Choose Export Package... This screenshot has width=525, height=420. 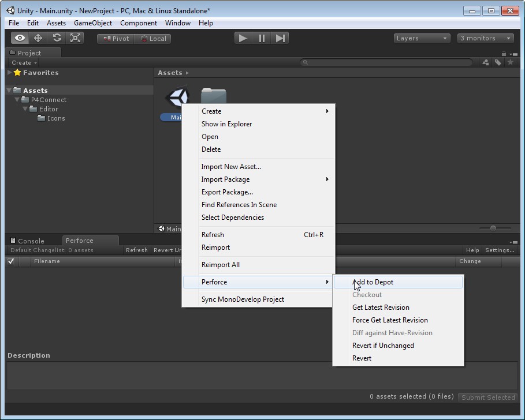pyautogui.click(x=258, y=192)
